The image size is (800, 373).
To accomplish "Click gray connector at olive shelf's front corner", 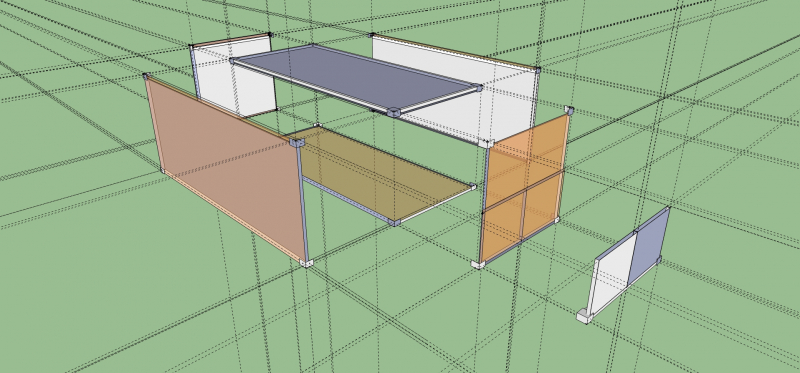I will (394, 222).
